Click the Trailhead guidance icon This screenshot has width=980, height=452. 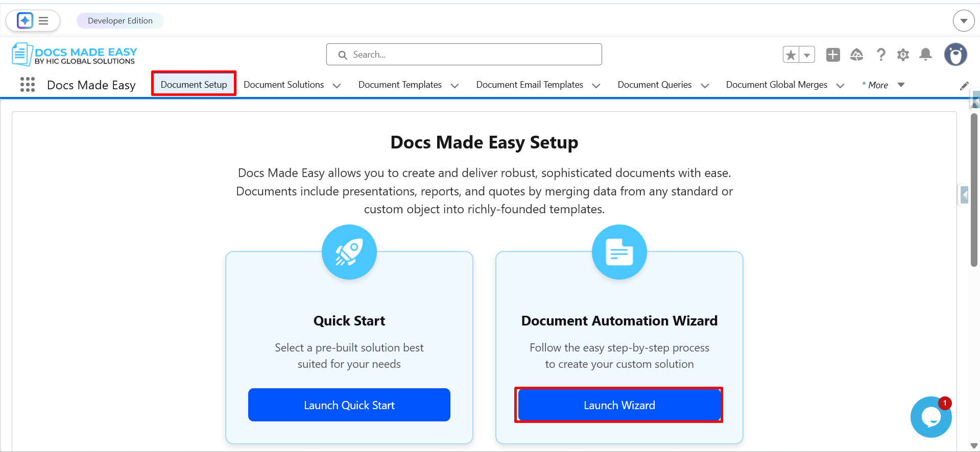coord(857,55)
